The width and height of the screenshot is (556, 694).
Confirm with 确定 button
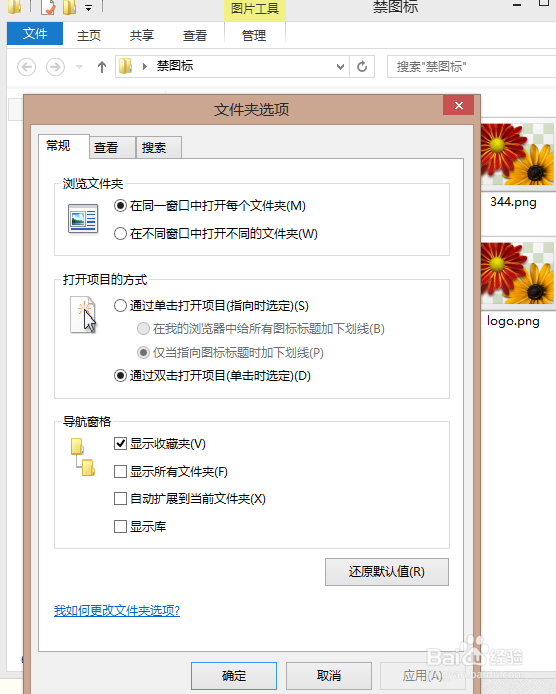click(234, 676)
